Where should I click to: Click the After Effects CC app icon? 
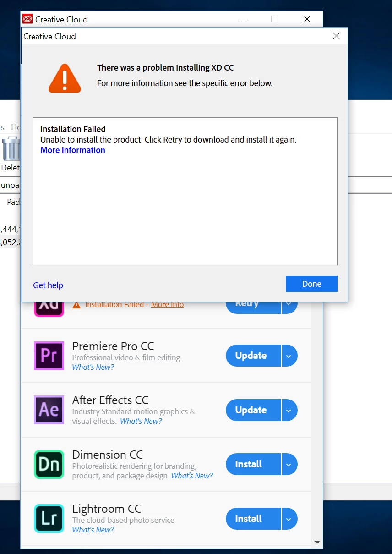pyautogui.click(x=49, y=410)
